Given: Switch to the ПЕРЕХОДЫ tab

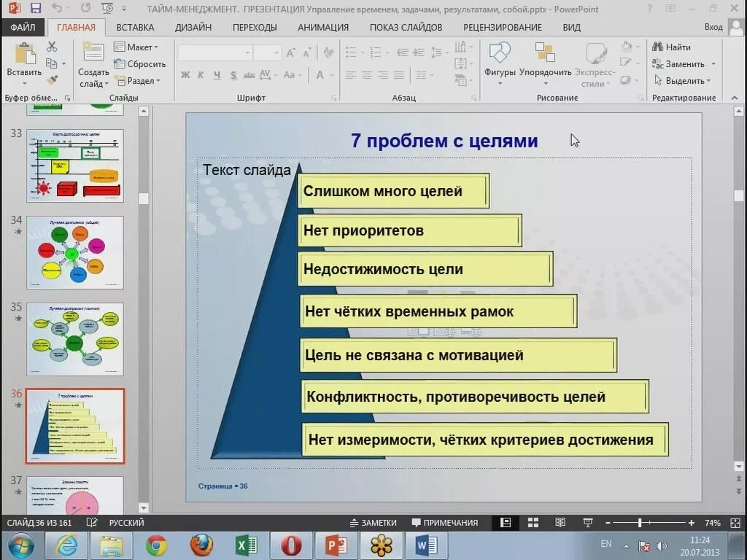Looking at the screenshot, I should tap(255, 27).
